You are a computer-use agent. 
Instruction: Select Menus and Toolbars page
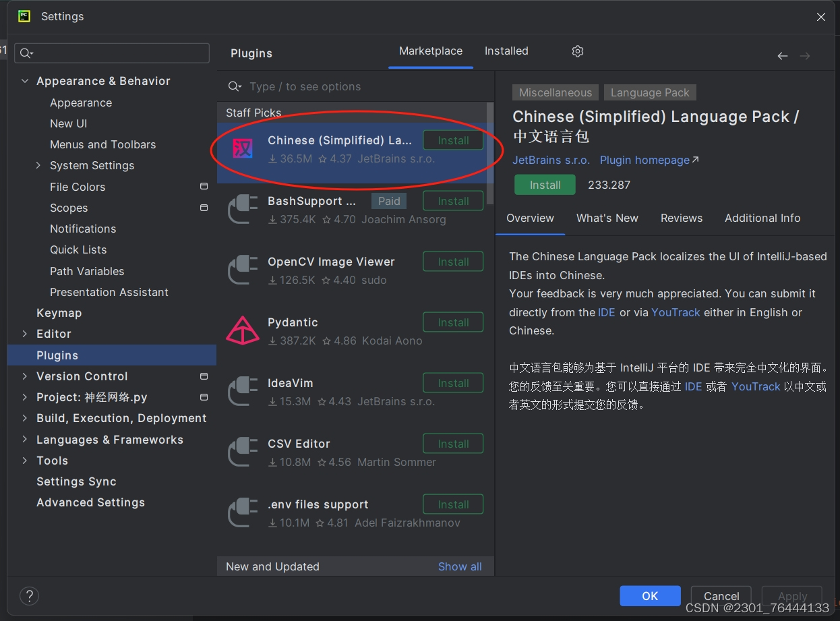pyautogui.click(x=102, y=144)
